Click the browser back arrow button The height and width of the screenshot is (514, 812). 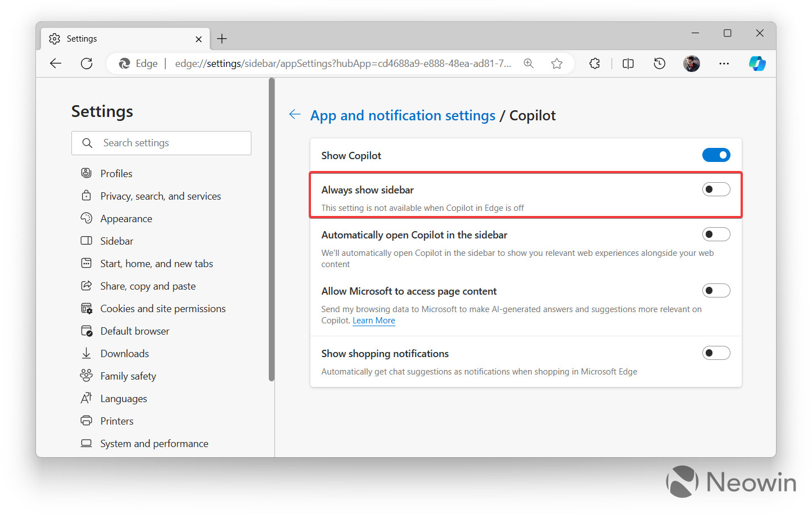click(56, 64)
